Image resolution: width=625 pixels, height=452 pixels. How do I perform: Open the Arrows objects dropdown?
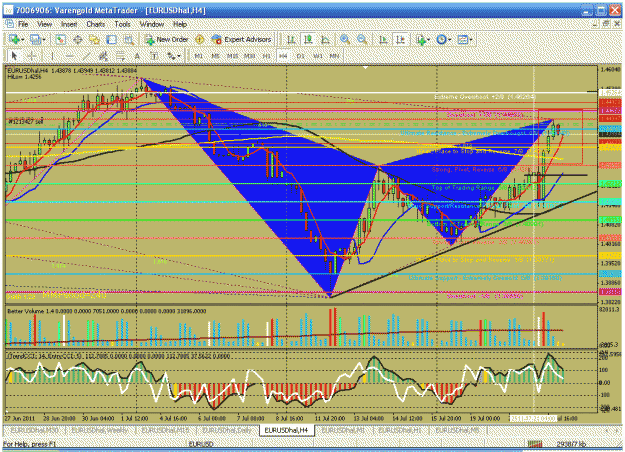tap(173, 56)
